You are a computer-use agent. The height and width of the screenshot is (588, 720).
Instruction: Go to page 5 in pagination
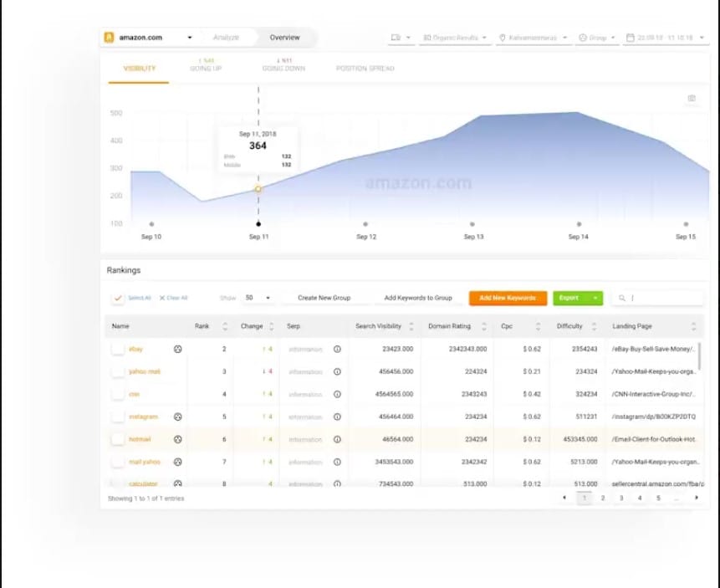click(x=658, y=498)
